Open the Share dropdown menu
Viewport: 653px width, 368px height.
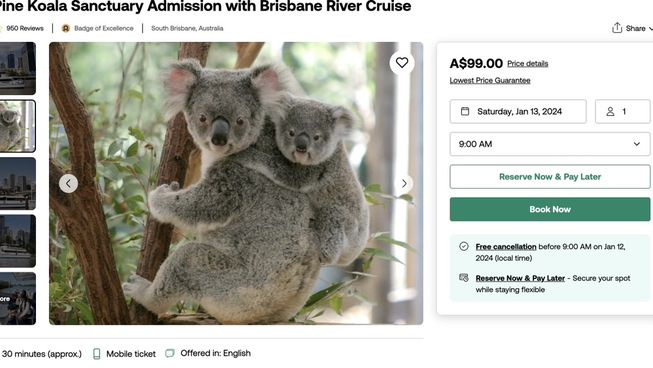[632, 28]
